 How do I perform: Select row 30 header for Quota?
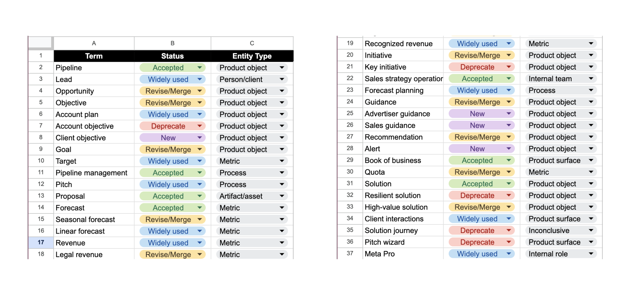pyautogui.click(x=350, y=172)
